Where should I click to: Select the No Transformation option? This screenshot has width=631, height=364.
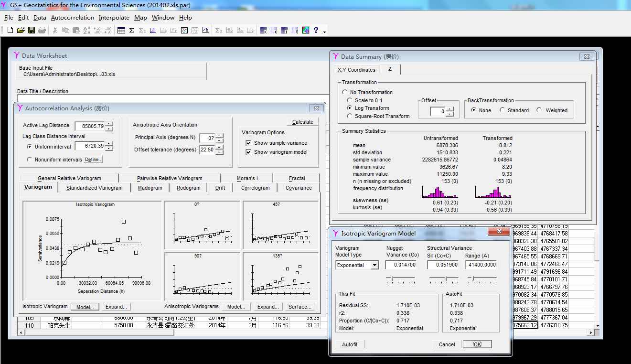click(x=345, y=92)
